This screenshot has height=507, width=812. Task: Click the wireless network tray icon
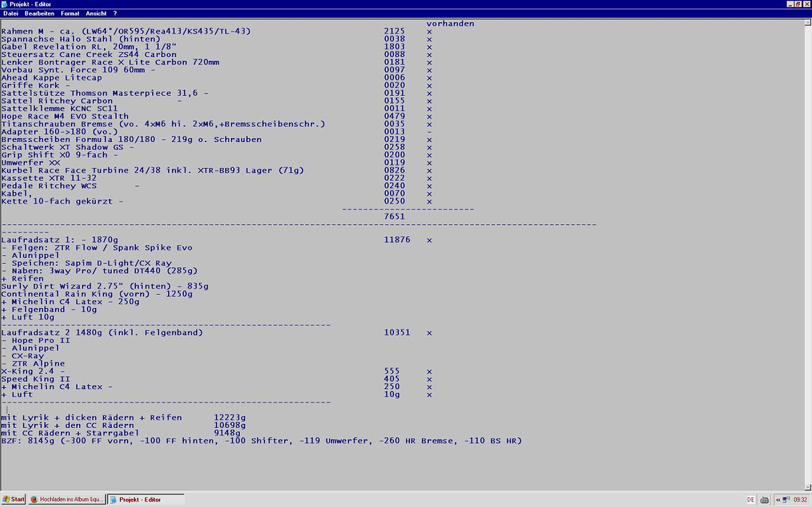(786, 500)
